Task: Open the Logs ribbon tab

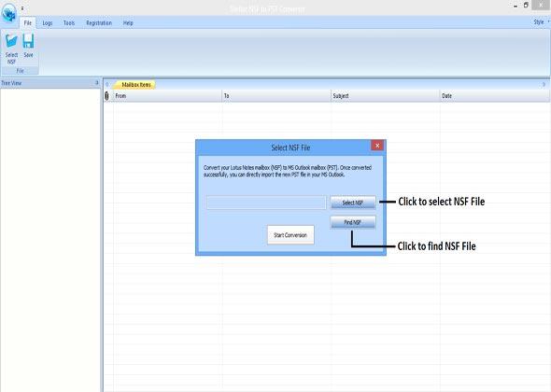Action: tap(48, 22)
